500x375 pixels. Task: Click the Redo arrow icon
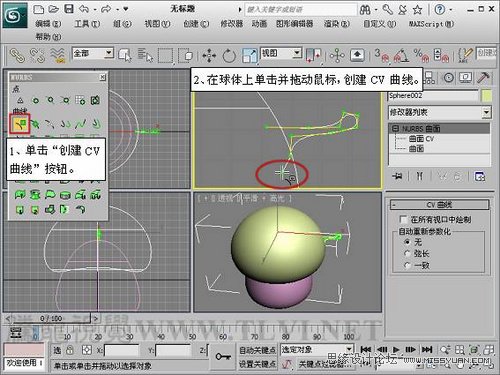click(106, 9)
